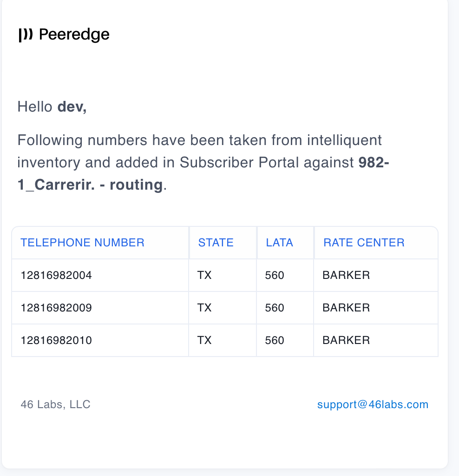The width and height of the screenshot is (459, 476).
Task: Click the Peeredge brand name text
Action: (74, 34)
